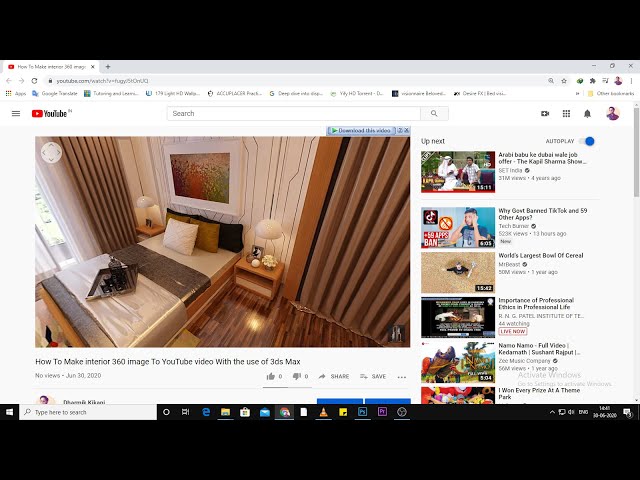The image size is (640, 480).
Task: Close the YouTube tab
Action: pyautogui.click(x=93, y=67)
